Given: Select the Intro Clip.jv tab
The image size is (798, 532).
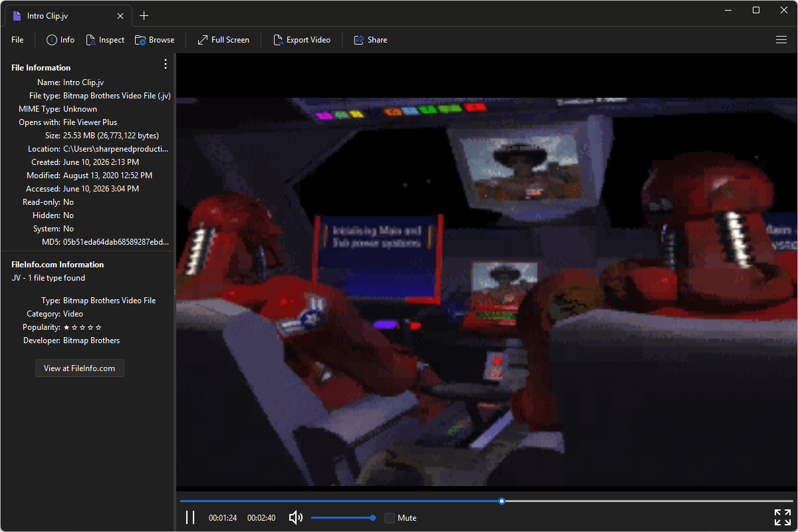Looking at the screenshot, I should [66, 16].
